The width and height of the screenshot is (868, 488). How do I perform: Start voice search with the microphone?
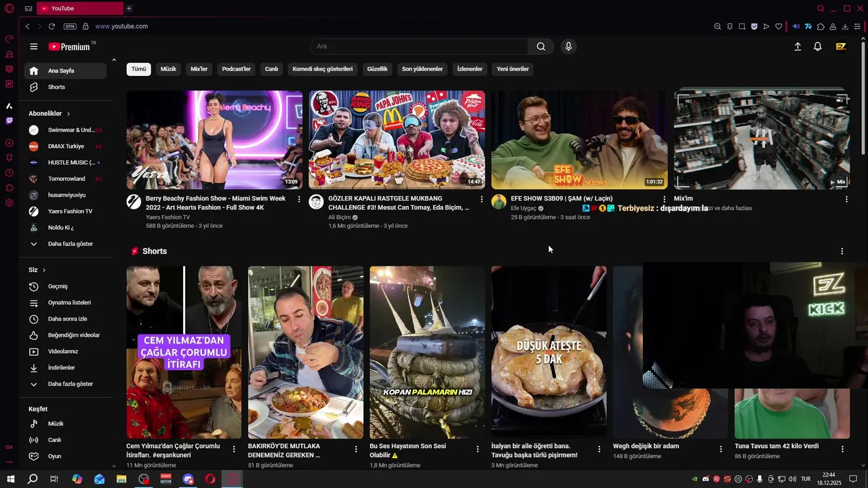click(568, 47)
